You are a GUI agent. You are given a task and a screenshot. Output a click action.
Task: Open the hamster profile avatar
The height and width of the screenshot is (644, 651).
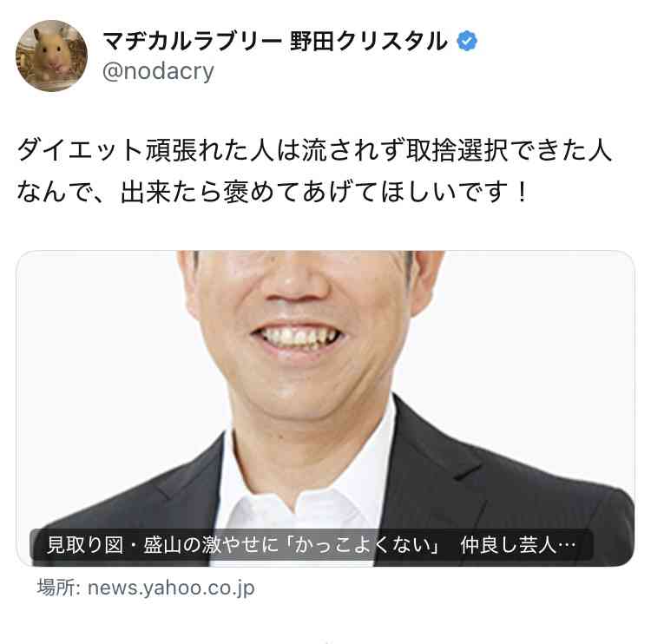[51, 56]
